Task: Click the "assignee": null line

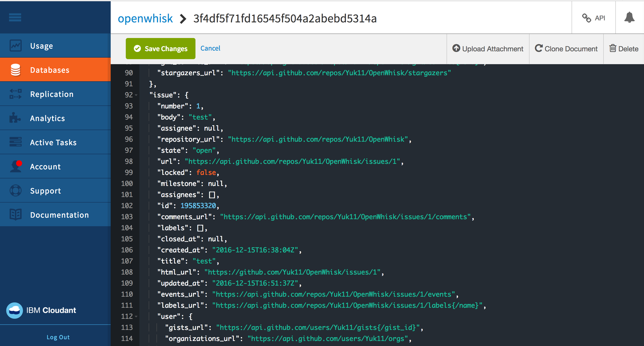Action: point(190,128)
